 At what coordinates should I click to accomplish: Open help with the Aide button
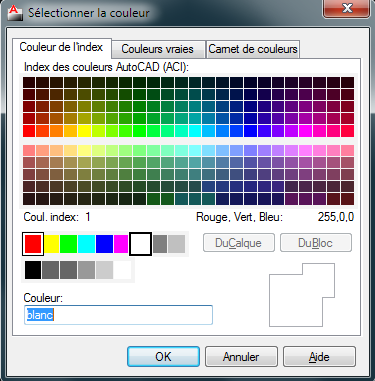tap(319, 357)
